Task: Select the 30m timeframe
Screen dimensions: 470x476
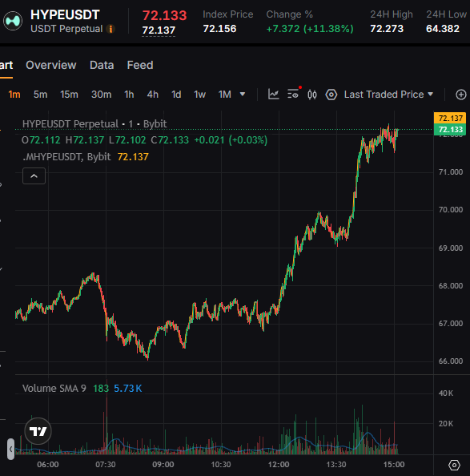Action: coord(101,95)
